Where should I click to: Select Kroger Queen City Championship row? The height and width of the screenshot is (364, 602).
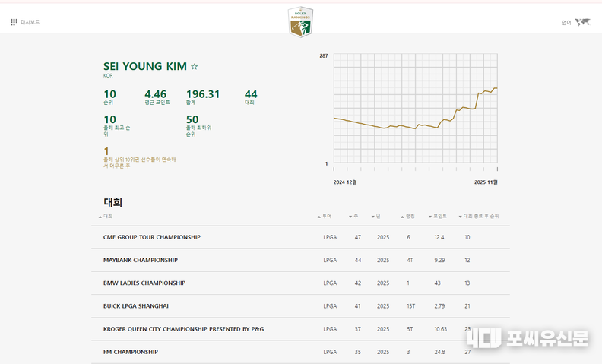point(183,329)
